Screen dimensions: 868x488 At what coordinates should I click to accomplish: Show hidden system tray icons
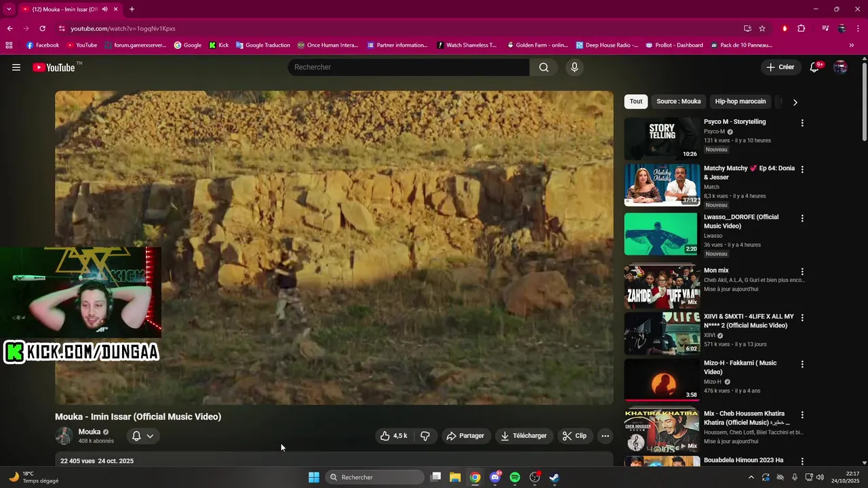click(751, 477)
